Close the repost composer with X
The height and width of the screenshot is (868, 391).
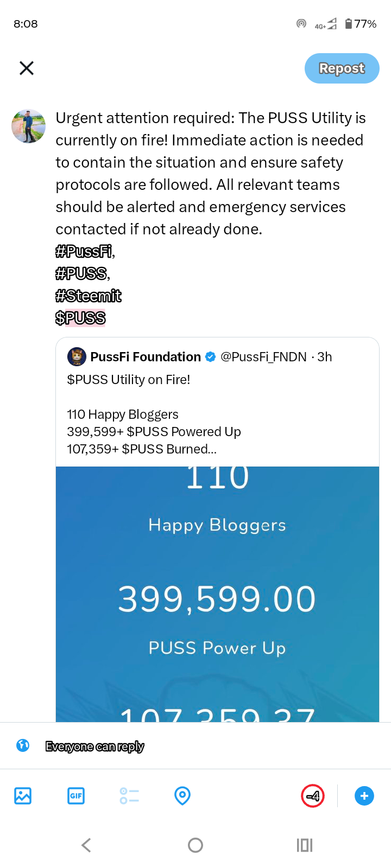click(27, 68)
